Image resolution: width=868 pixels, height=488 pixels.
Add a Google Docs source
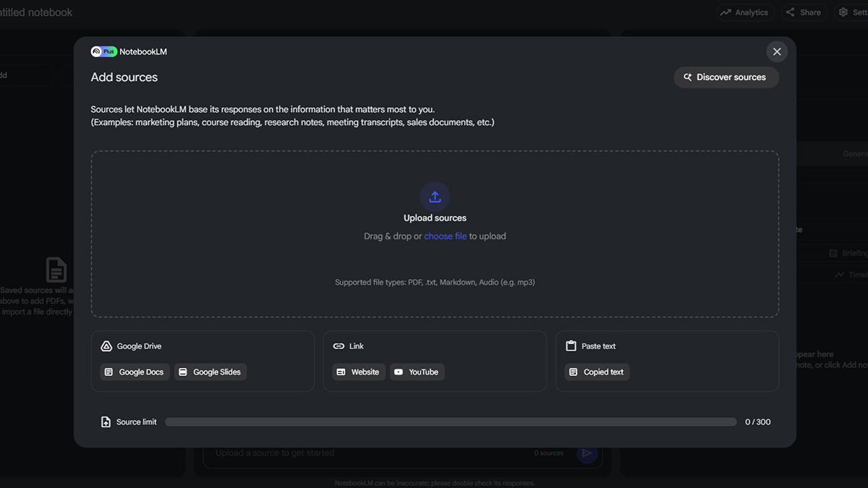click(135, 372)
